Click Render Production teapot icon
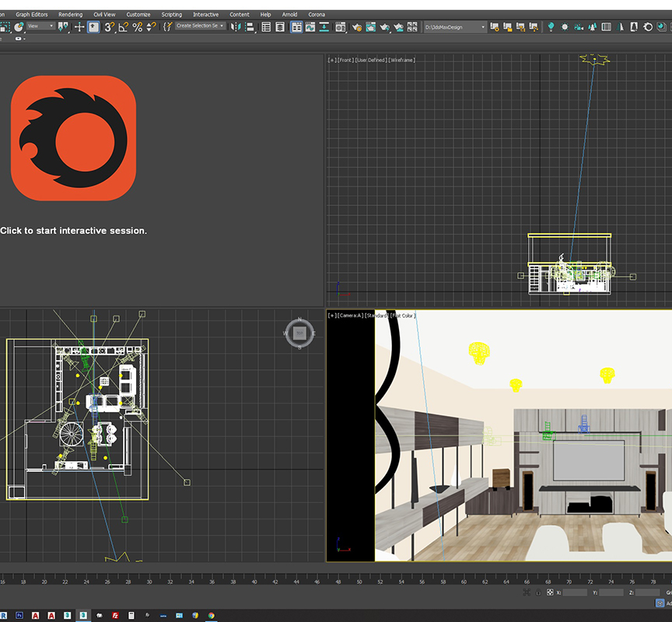 [x=385, y=27]
